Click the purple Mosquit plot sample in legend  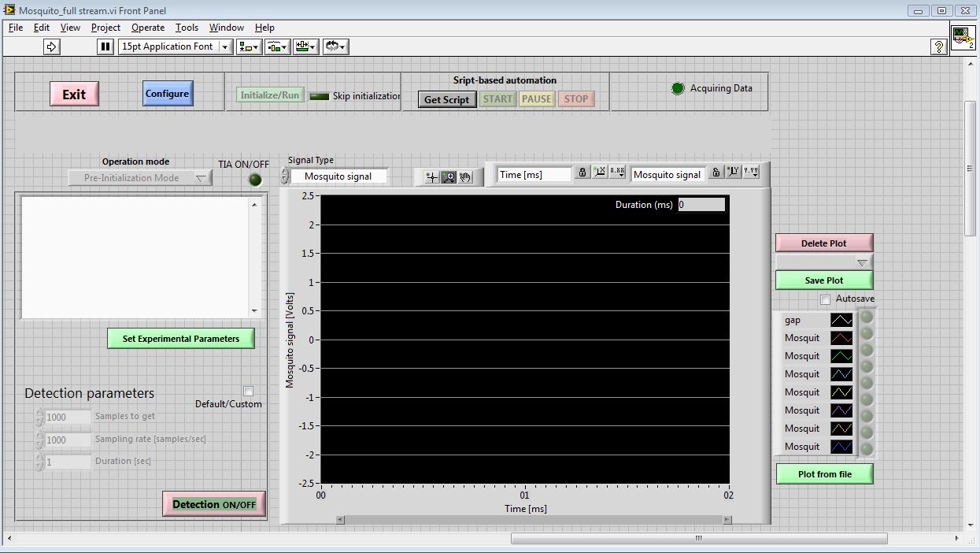point(841,410)
